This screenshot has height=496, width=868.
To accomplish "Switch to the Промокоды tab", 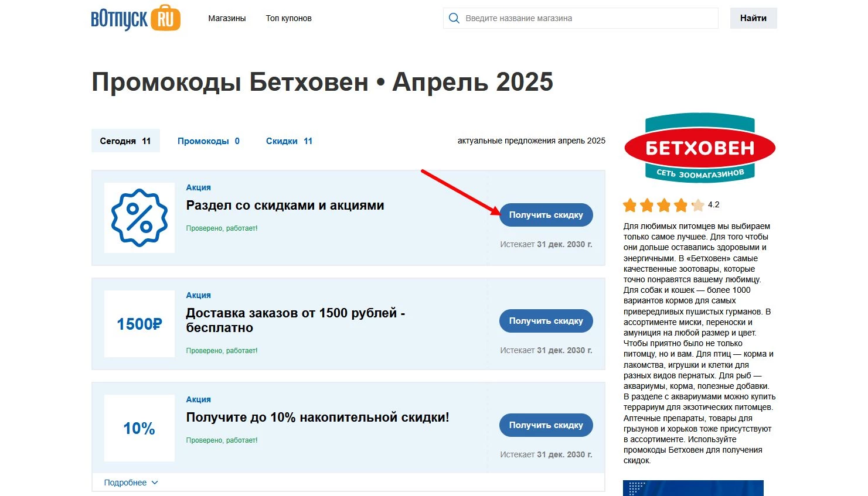I will coord(208,141).
